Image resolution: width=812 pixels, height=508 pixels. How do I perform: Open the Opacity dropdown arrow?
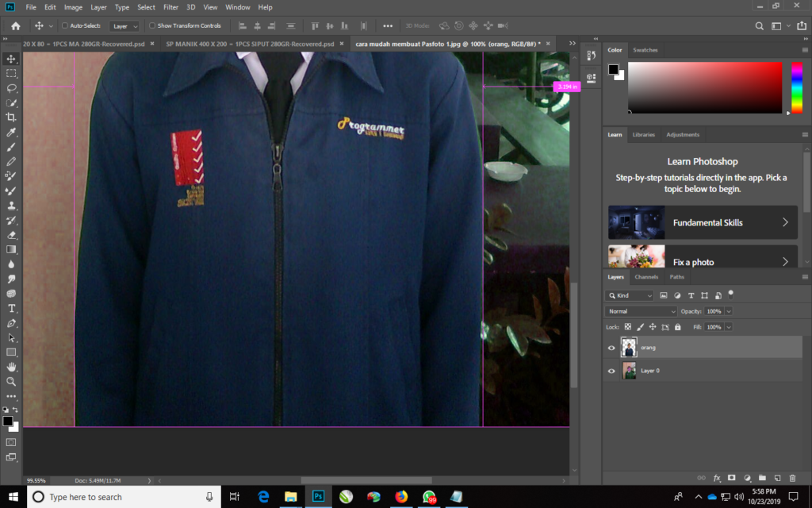(x=729, y=311)
